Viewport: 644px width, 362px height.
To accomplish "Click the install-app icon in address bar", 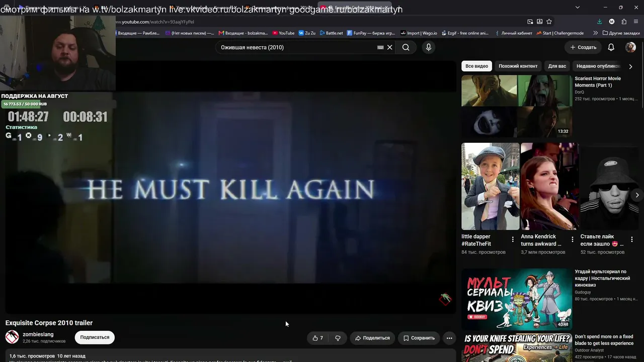I will 539,22.
